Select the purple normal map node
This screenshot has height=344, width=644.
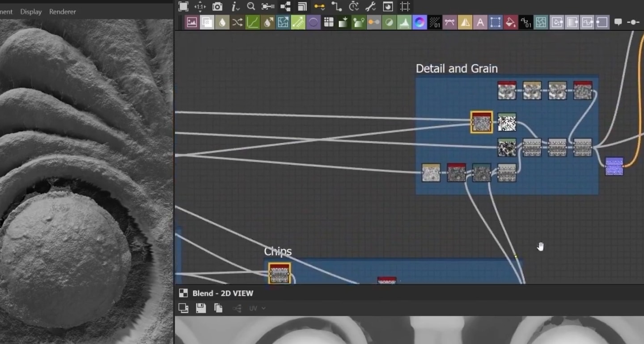(x=614, y=166)
